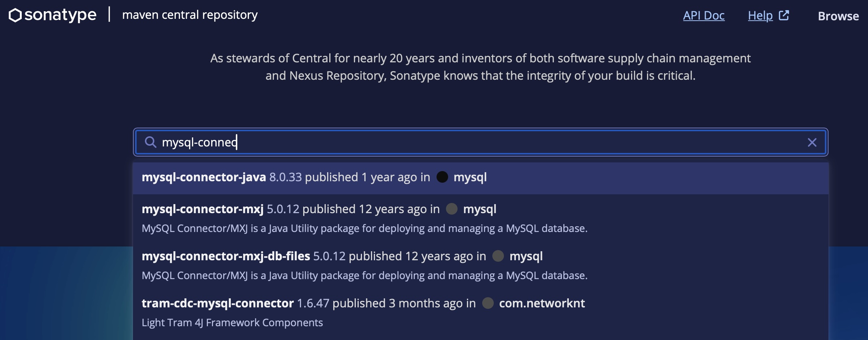Screen dimensions: 868x340
Task: Click the external link icon beside Help
Action: click(784, 15)
